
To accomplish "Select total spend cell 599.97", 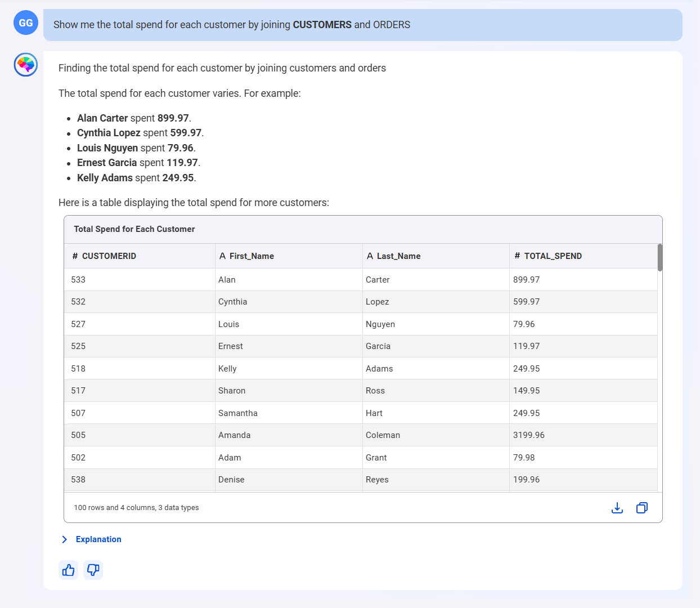I will click(584, 302).
